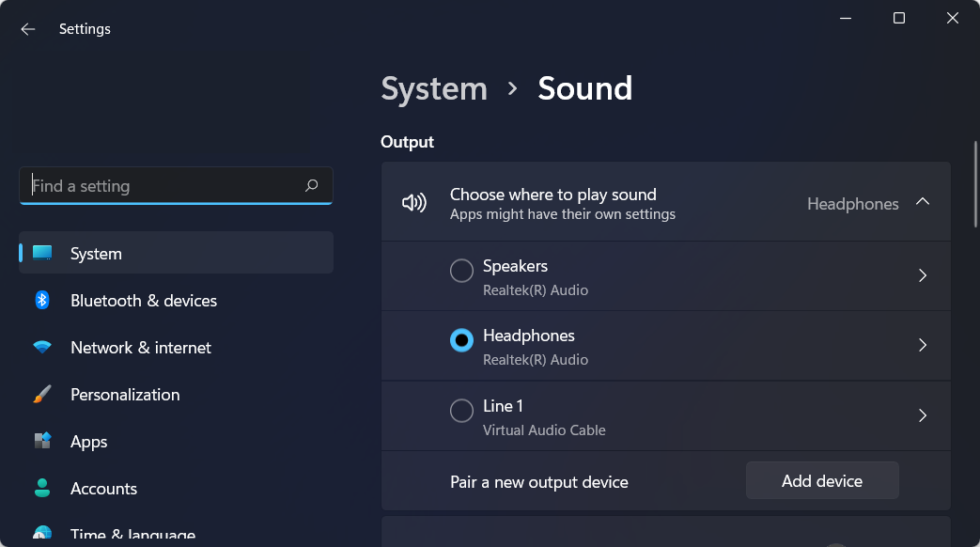Open Line 1 device details chevron
This screenshot has width=980, height=547.
point(923,415)
